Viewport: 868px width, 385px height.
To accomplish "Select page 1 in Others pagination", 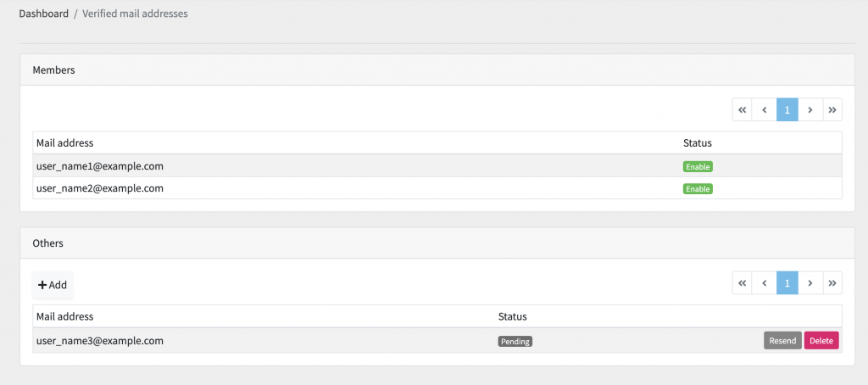I will 787,282.
